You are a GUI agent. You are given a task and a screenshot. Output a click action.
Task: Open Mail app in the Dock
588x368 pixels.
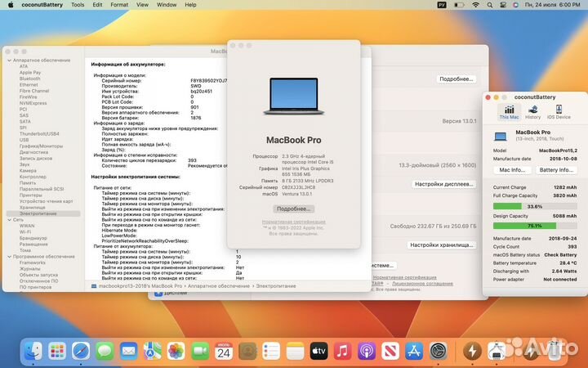coord(129,352)
